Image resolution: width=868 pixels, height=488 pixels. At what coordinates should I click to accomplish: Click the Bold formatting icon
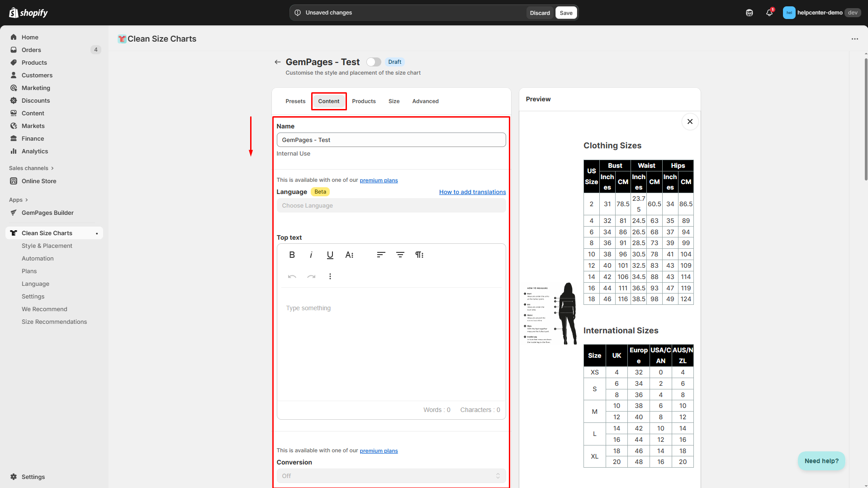(292, 255)
